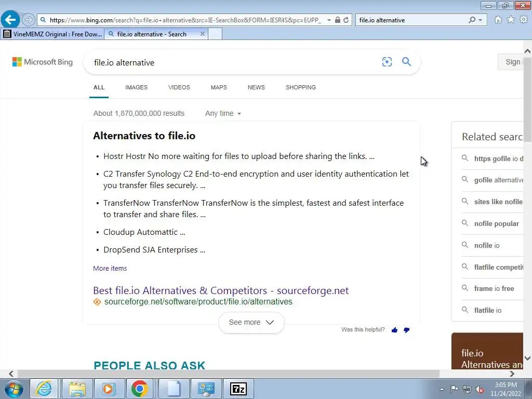Screen dimensions: 532x399
Task: Open the blank document taskbar icon
Action: pyautogui.click(x=174, y=389)
